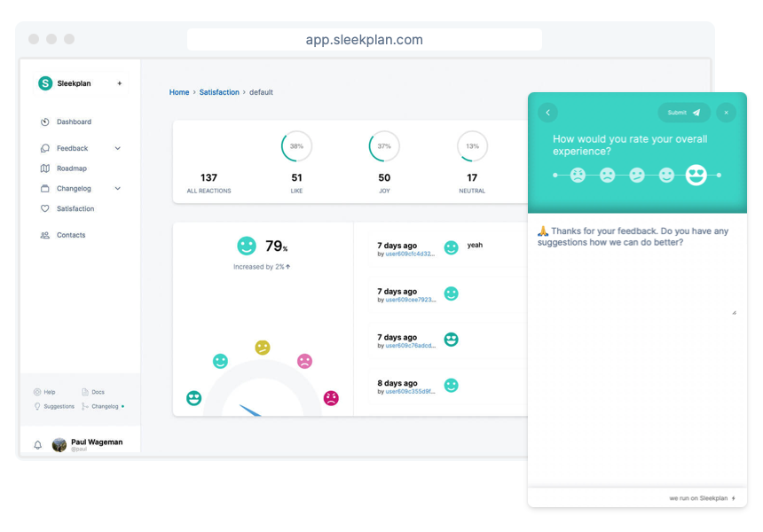
Task: Open Satisfaction using the heart icon
Action: [46, 208]
